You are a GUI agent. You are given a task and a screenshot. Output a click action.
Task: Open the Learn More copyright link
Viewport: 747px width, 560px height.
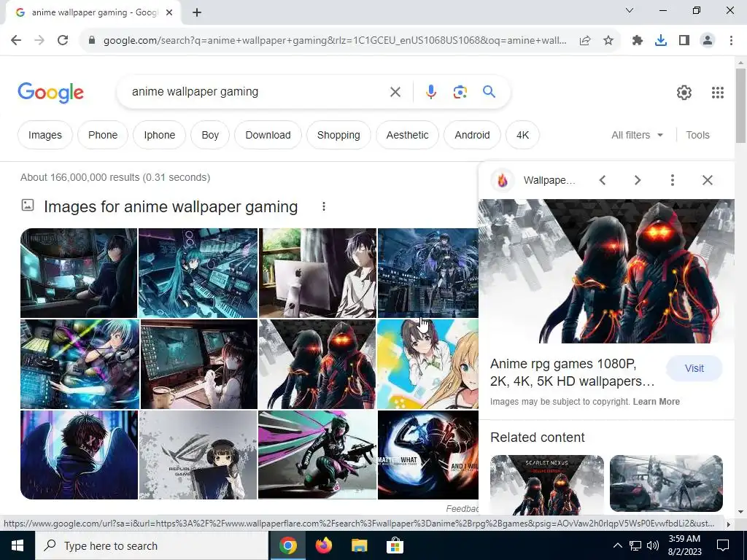[656, 402]
